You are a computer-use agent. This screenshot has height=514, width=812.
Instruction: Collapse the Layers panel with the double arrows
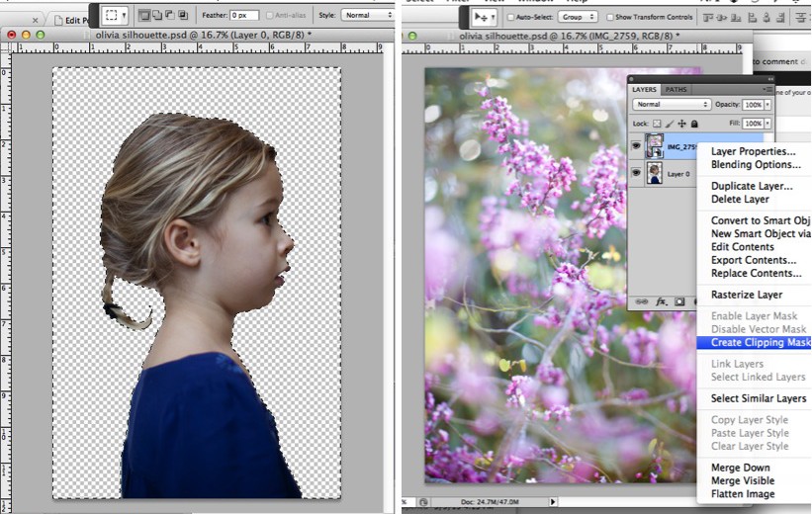click(770, 79)
